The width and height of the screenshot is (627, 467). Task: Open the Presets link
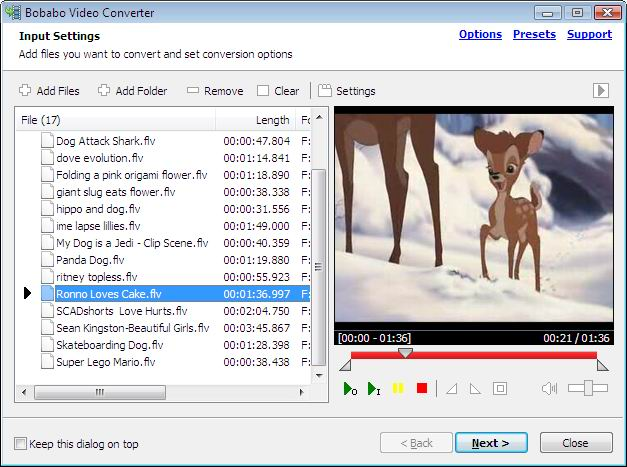534,34
